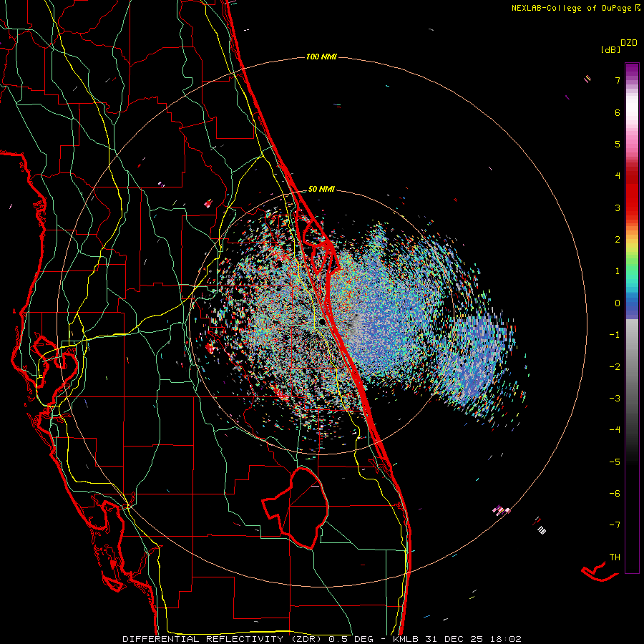Click the ZDR color scale bar
The image size is (644, 644).
pos(632,318)
